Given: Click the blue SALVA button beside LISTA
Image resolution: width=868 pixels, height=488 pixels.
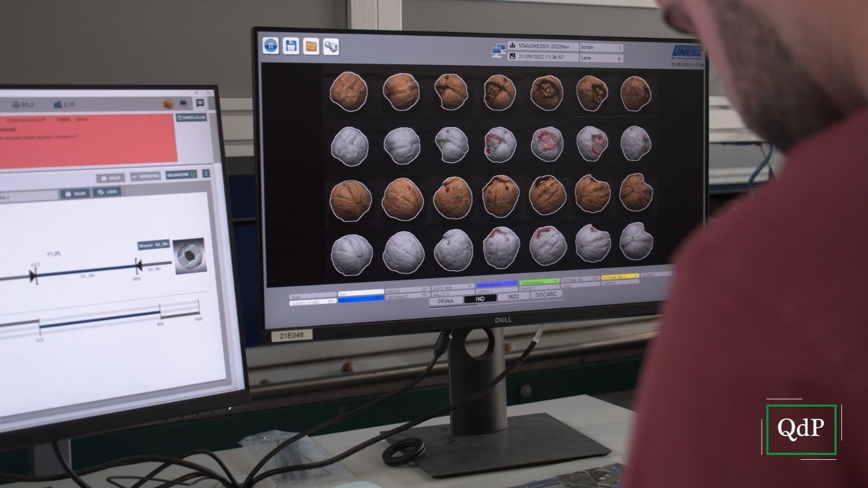Looking at the screenshot, I should point(75,194).
